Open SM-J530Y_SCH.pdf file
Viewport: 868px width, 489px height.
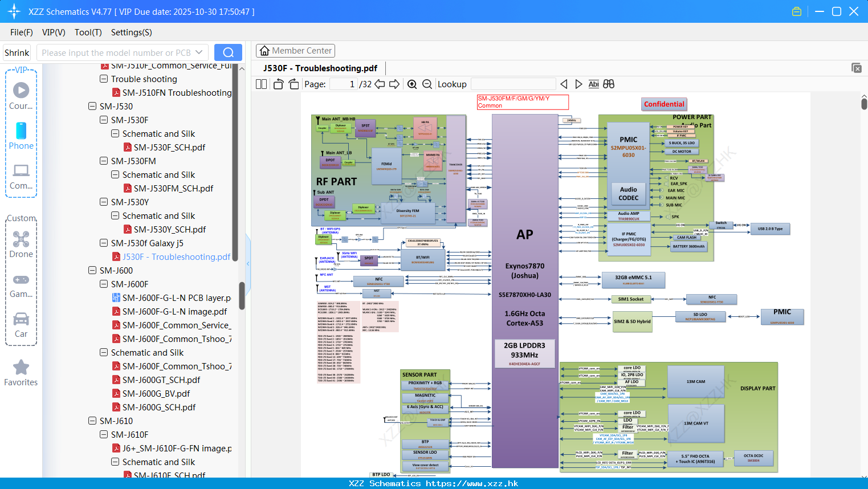click(170, 229)
